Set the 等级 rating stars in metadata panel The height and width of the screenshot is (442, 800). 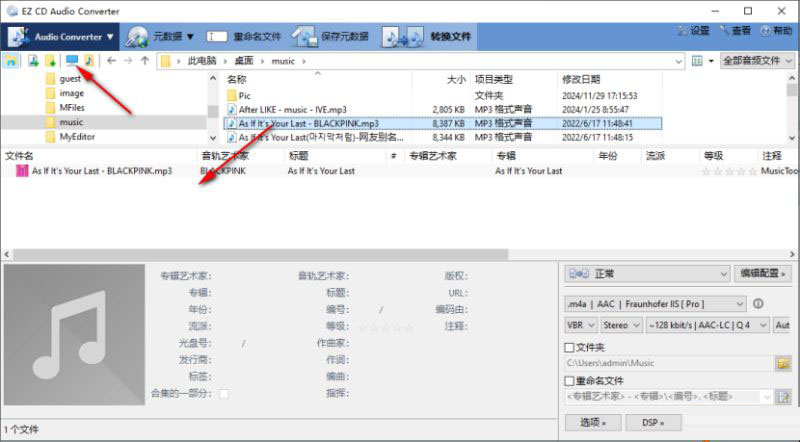click(x=385, y=327)
